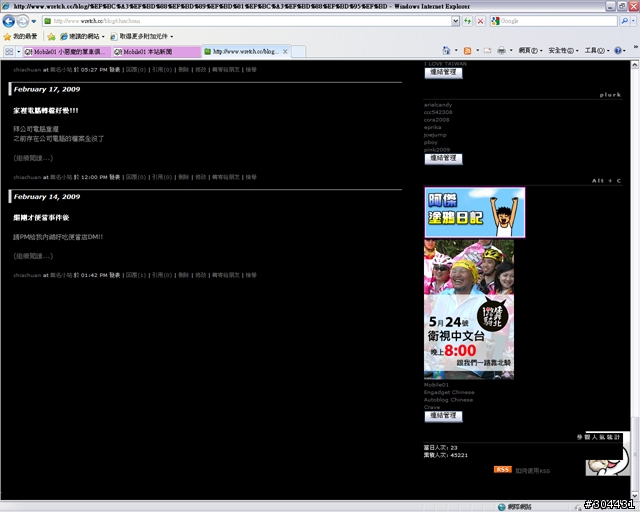Open the tab list dropdown arrow
This screenshot has width=640, height=512.
[x=18, y=51]
